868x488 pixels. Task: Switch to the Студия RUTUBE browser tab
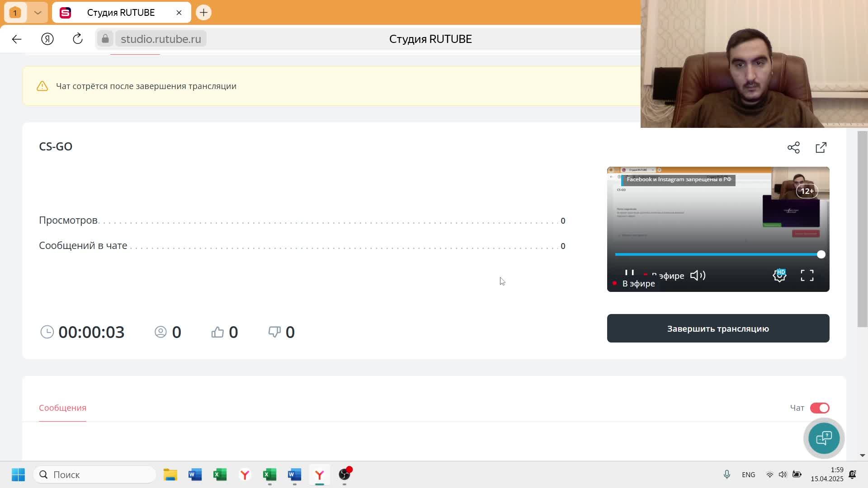click(120, 13)
